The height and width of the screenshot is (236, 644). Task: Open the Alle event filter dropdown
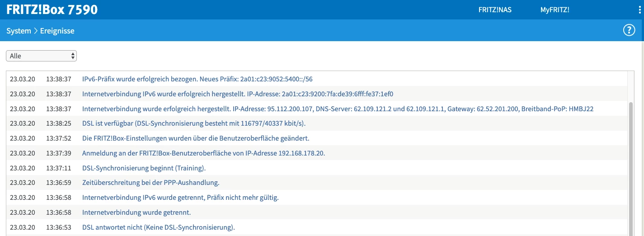[x=41, y=56]
